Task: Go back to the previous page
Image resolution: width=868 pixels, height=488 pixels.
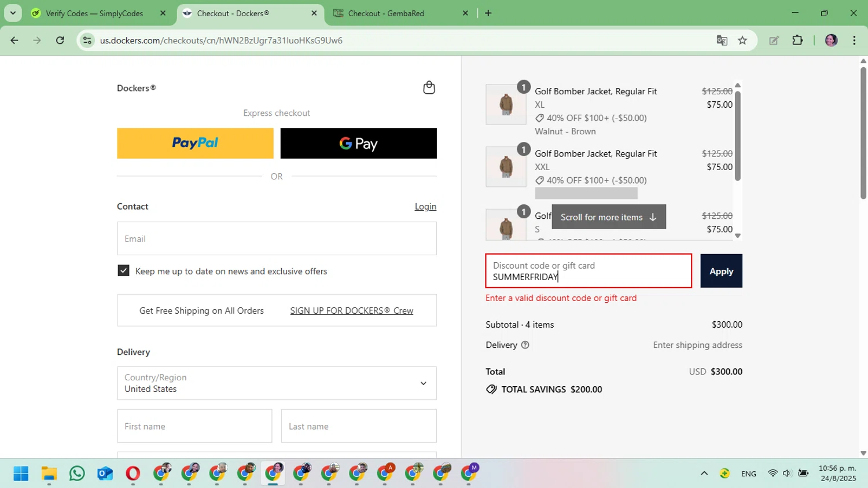Action: pos(14,41)
